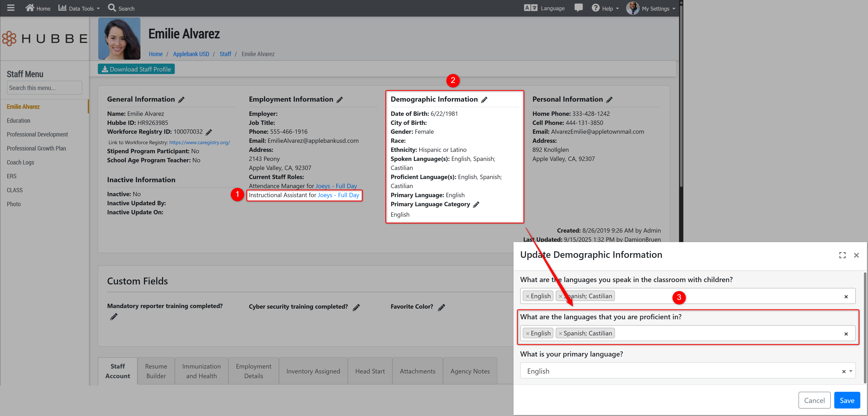
Task: Open the chat messages icon
Action: (578, 8)
